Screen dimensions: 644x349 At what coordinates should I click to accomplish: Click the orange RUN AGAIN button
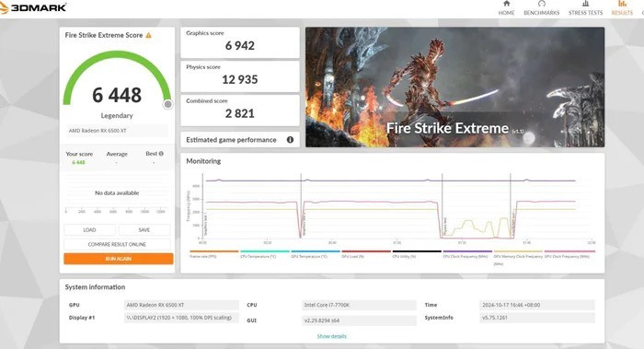(119, 259)
